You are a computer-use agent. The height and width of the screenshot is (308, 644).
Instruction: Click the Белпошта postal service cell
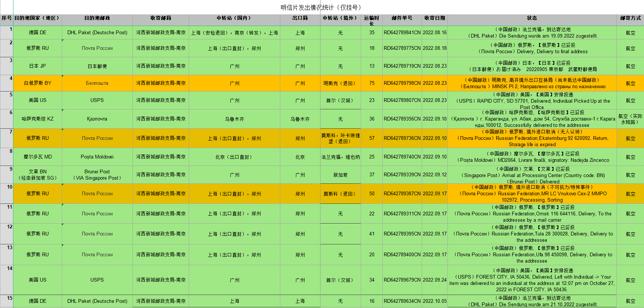97,83
